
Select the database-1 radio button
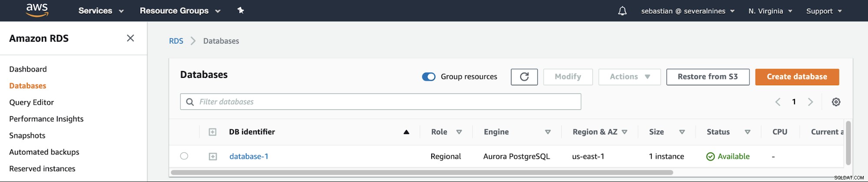(184, 156)
